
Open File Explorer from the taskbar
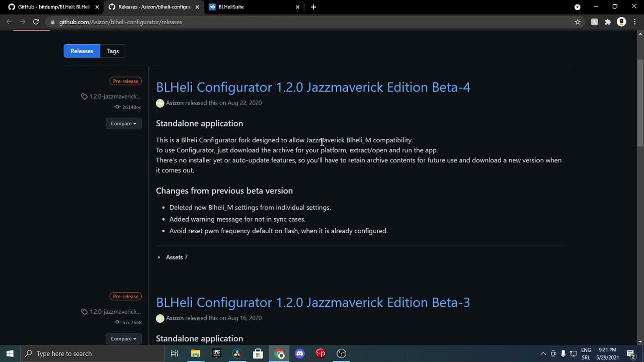coord(196,353)
